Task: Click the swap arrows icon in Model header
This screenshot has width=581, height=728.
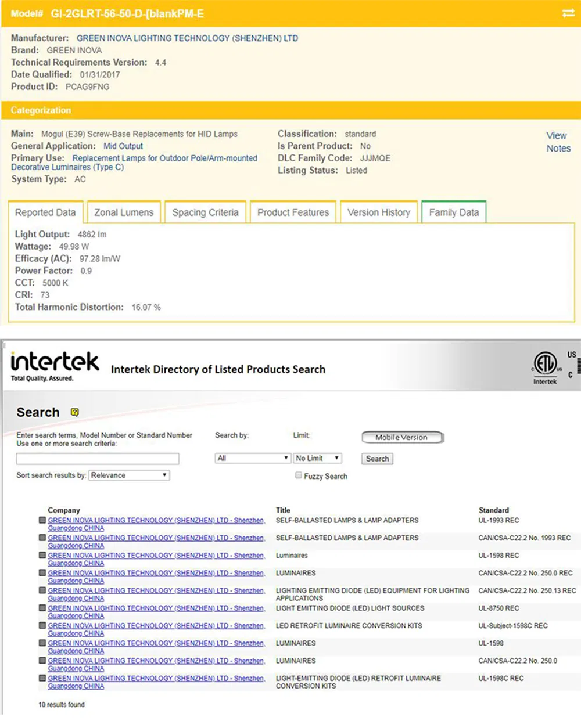Action: 568,13
